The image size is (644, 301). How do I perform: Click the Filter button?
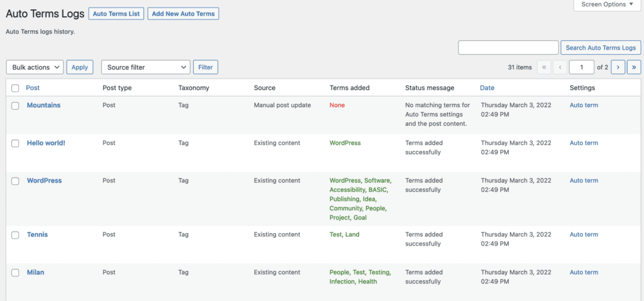pos(206,67)
